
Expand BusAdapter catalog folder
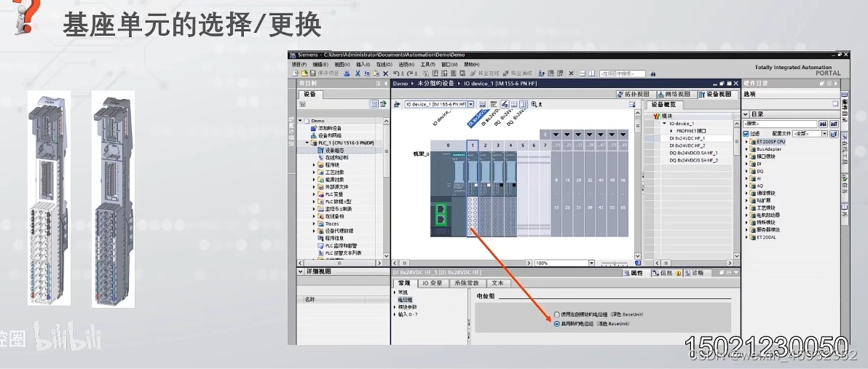click(747, 148)
